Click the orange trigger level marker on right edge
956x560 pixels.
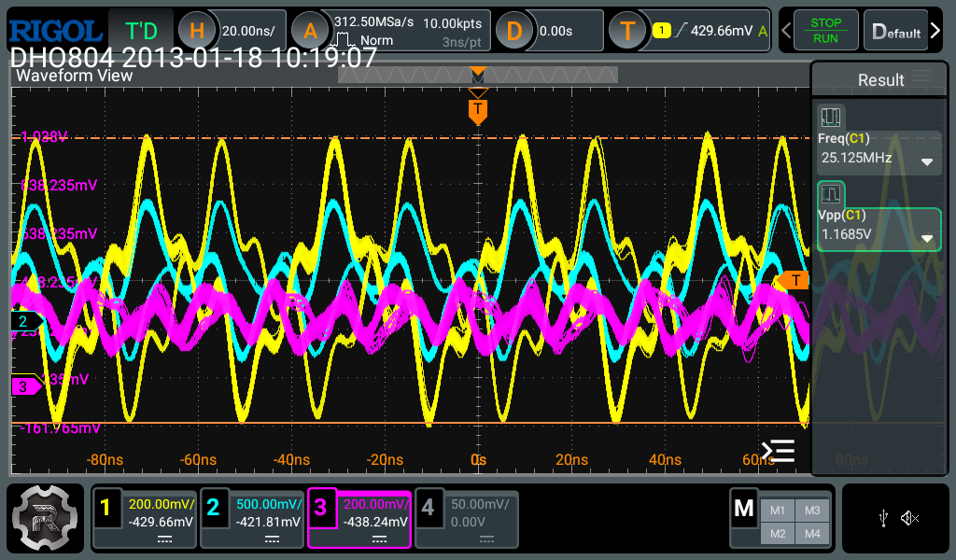pyautogui.click(x=794, y=280)
